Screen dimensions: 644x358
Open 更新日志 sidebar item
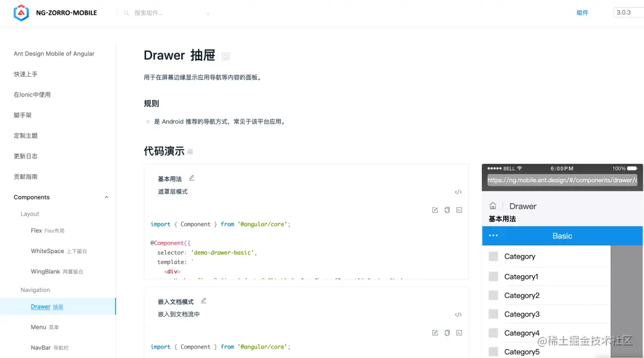click(26, 156)
